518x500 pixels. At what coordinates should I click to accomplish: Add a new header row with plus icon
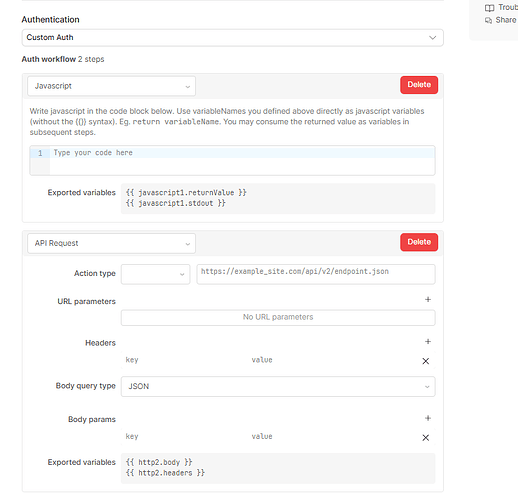click(428, 341)
